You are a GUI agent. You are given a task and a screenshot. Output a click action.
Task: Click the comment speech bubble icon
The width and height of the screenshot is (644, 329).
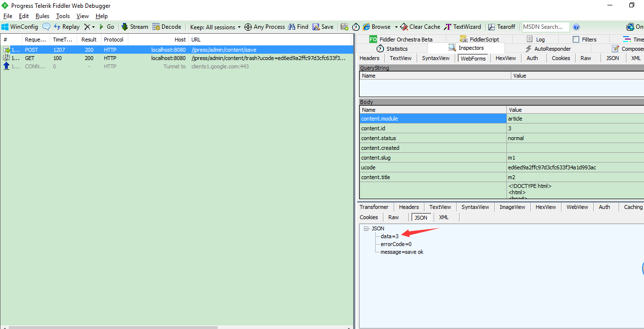46,27
